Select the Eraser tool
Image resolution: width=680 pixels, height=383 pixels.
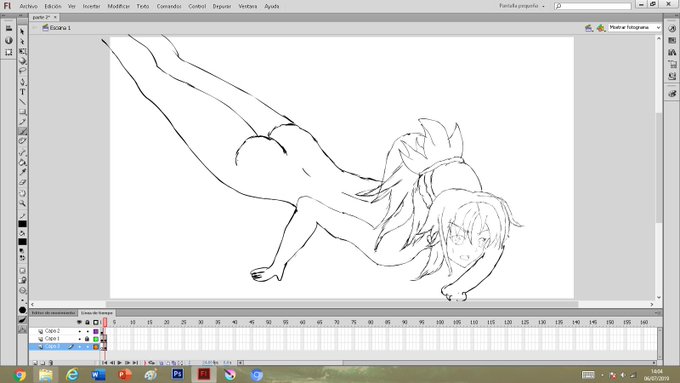(23, 182)
